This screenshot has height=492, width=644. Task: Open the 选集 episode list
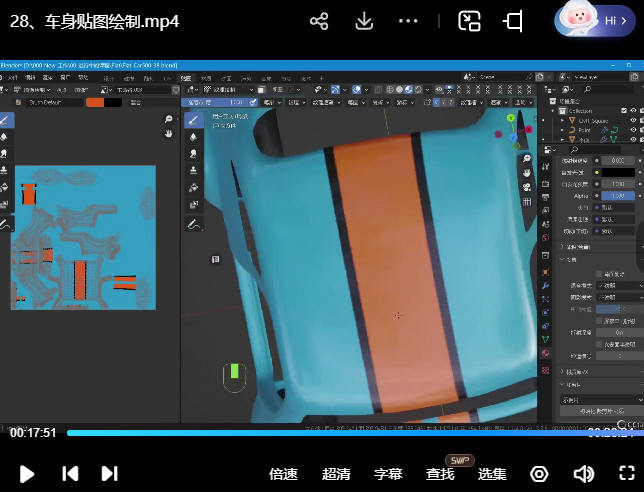click(492, 474)
